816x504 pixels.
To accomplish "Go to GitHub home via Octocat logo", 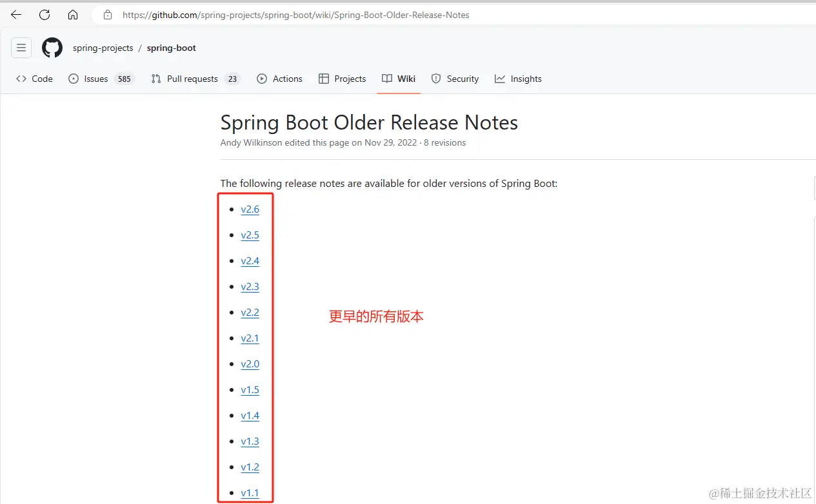I will click(52, 48).
